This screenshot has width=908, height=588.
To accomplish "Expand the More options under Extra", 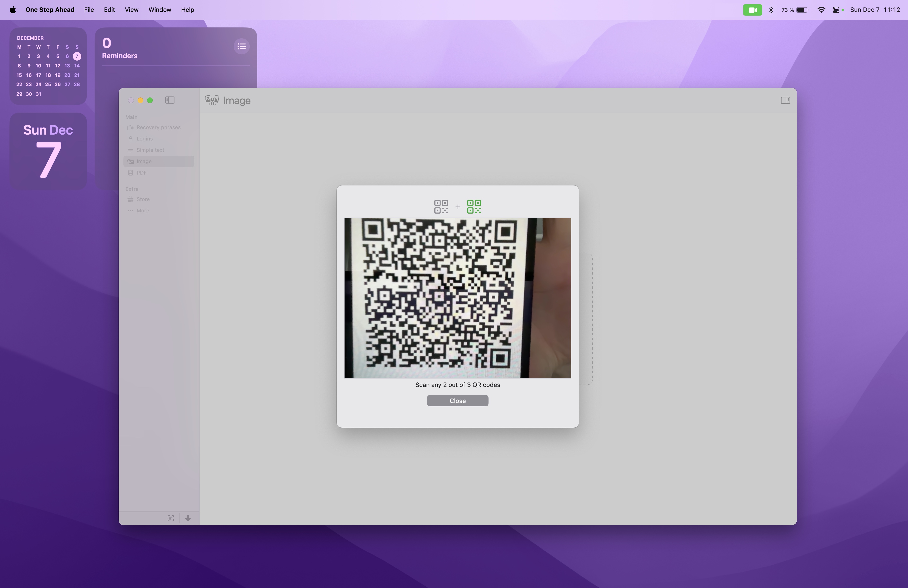I will tap(131, 210).
